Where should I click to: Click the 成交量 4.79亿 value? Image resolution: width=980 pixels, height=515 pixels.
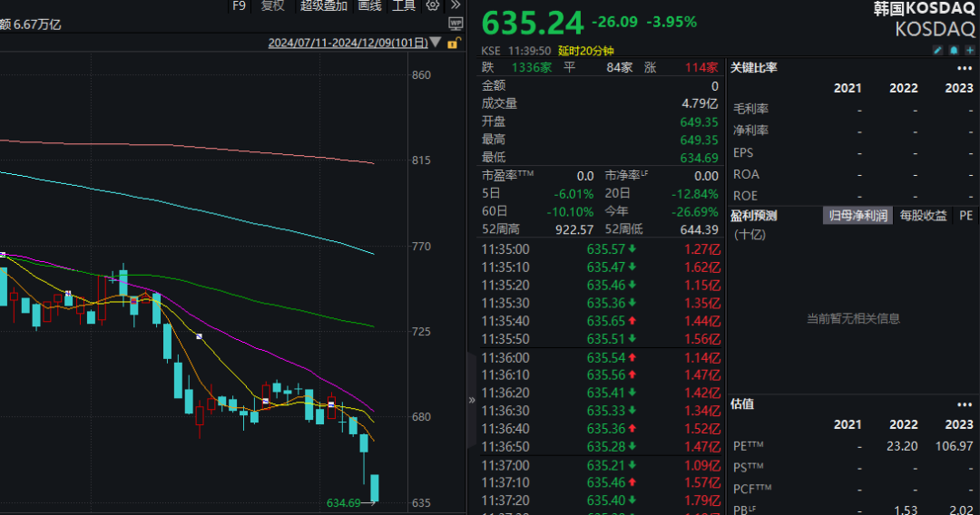click(x=700, y=103)
